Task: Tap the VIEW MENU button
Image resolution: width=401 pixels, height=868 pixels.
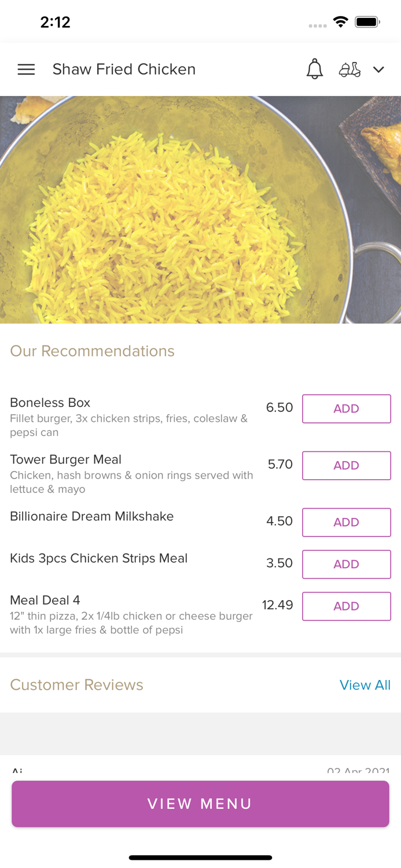Action: coord(200,803)
